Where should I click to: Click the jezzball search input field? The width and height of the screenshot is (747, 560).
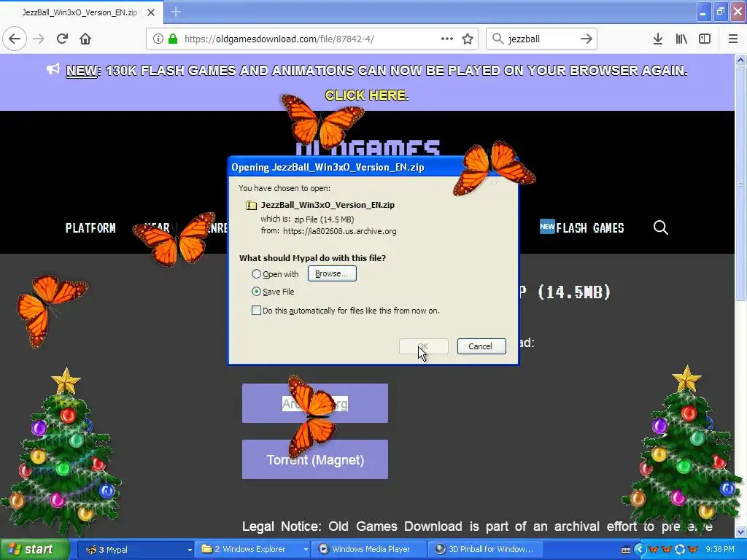pyautogui.click(x=541, y=39)
